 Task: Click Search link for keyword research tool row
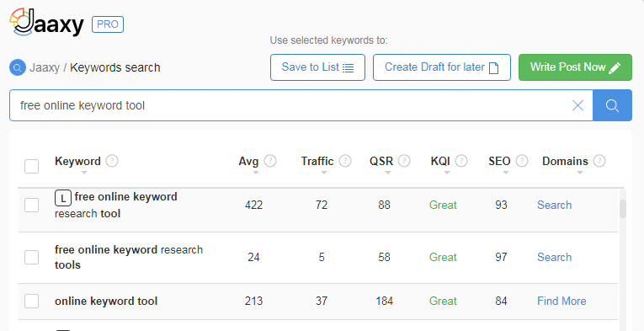tap(554, 205)
